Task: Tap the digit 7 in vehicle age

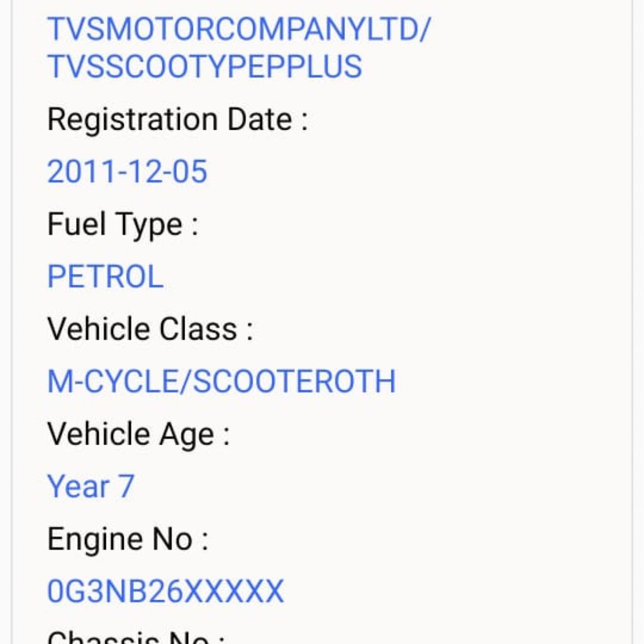Action: (x=126, y=487)
